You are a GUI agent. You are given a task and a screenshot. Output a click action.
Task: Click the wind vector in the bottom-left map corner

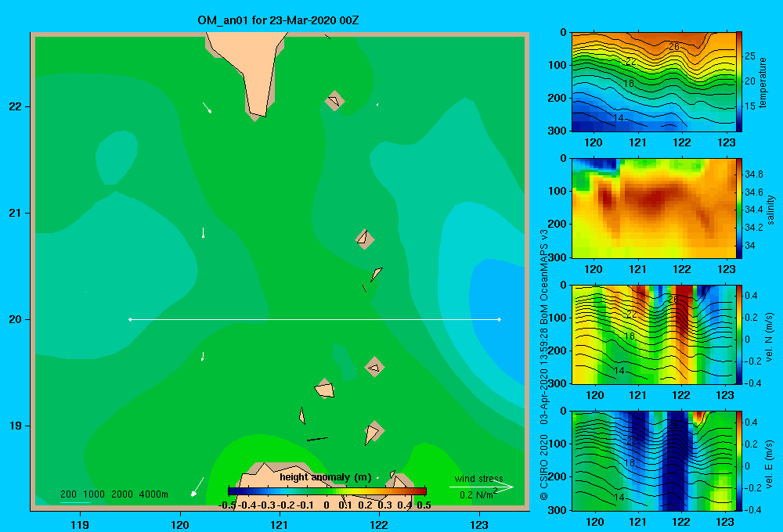(197, 487)
